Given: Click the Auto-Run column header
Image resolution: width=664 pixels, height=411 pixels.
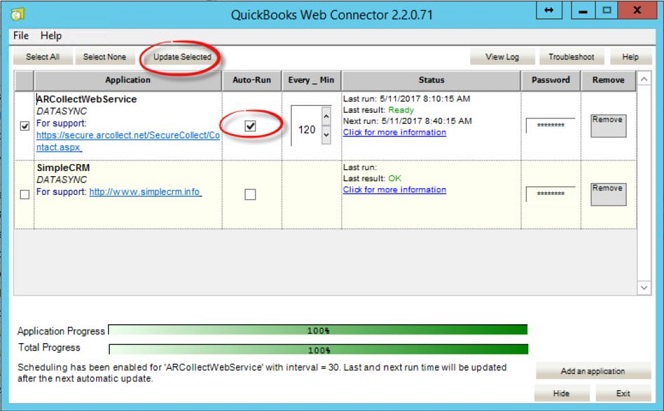Looking at the screenshot, I should coord(252,80).
